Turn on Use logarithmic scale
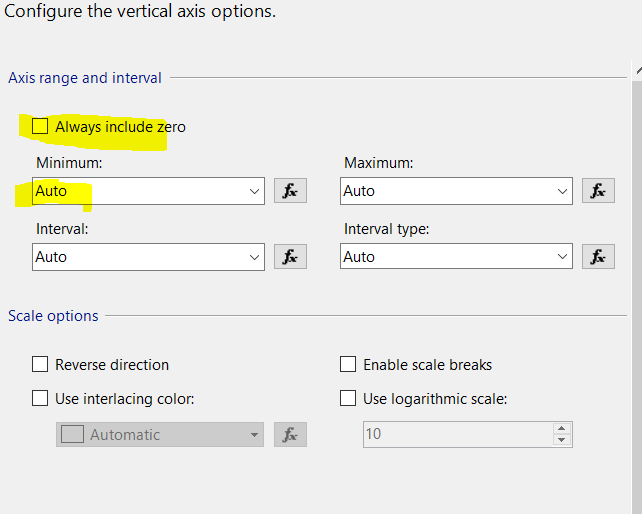The image size is (642, 514). (348, 399)
